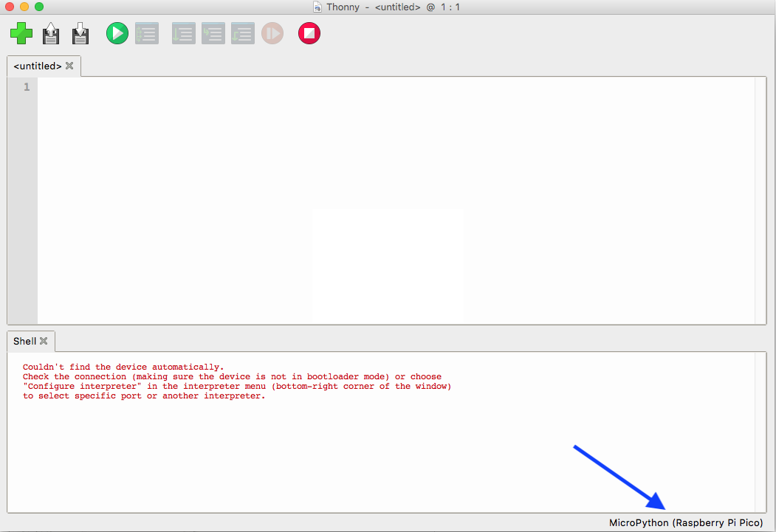Image resolution: width=776 pixels, height=532 pixels.
Task: Stop the backend with red stop button
Action: (309, 34)
